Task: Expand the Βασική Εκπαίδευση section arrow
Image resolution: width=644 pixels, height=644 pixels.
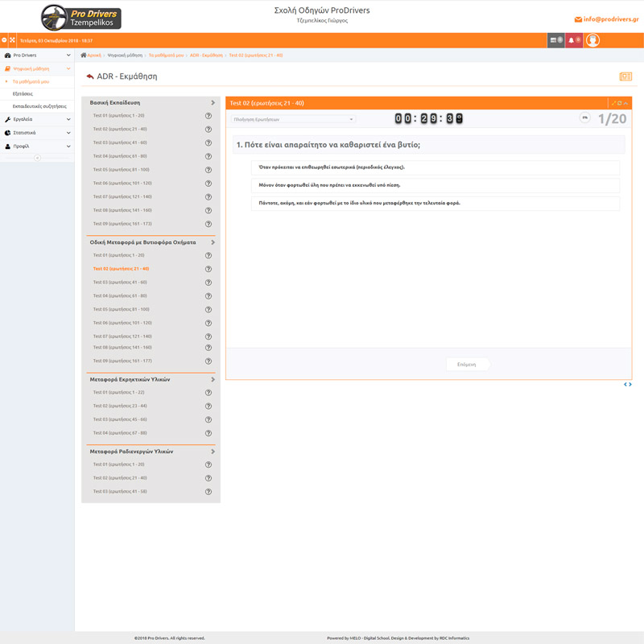Action: (213, 103)
